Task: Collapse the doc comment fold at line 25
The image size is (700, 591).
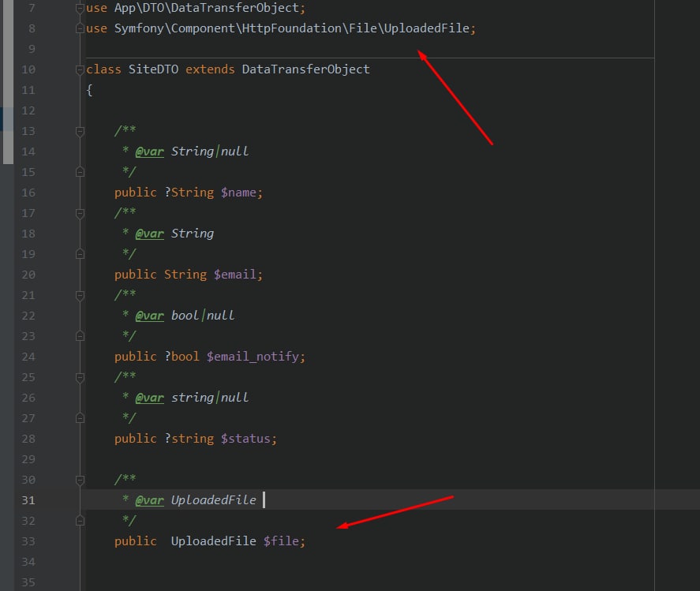Action: click(80, 378)
